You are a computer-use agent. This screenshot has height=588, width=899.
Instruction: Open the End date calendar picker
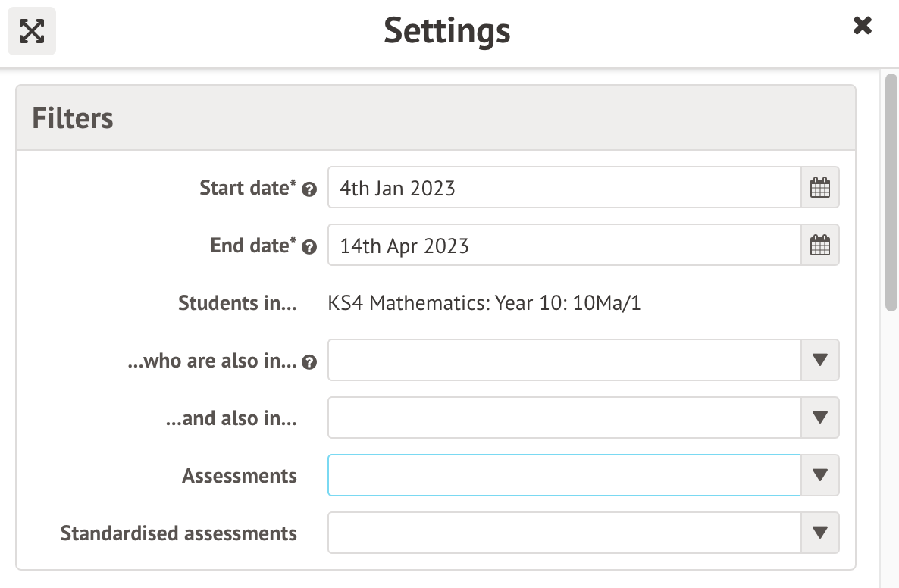pos(819,246)
